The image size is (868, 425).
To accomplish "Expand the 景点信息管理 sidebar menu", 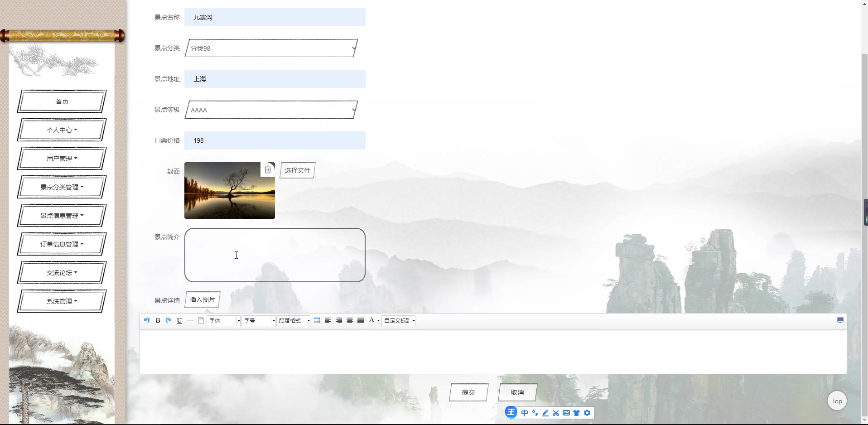I will 62,216.
